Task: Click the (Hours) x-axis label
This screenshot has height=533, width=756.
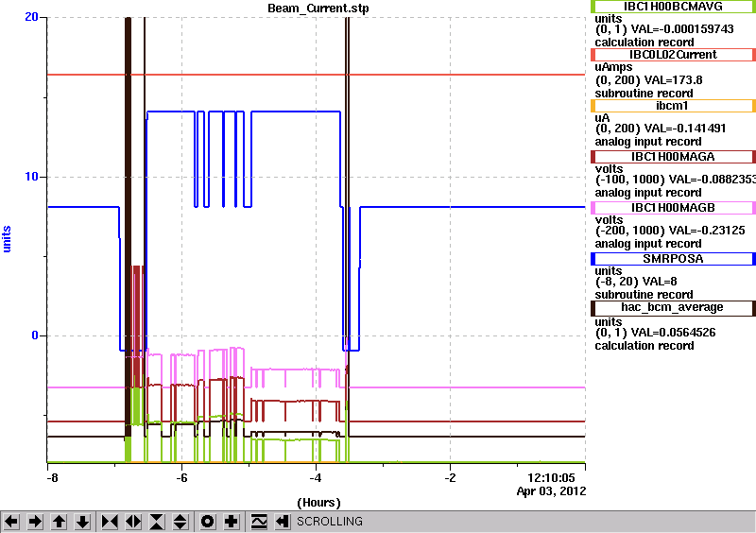Action: pyautogui.click(x=318, y=503)
